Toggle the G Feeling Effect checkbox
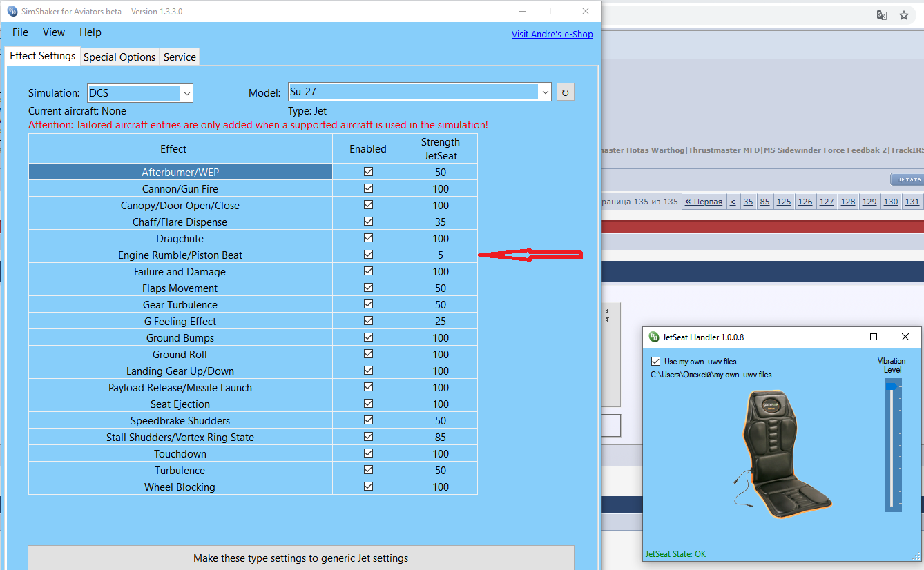Viewport: 924px width, 570px height. pos(368,321)
